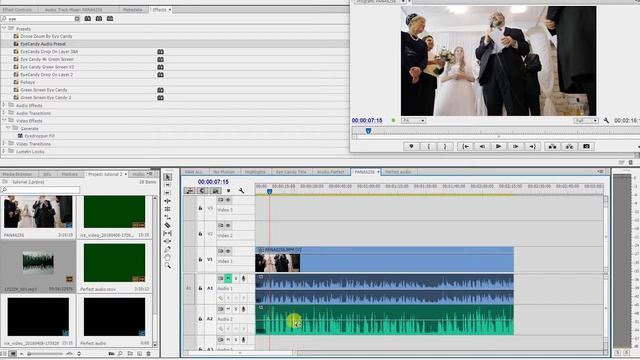The image size is (640, 360).
Task: Go to Out point button
Action: [533, 147]
